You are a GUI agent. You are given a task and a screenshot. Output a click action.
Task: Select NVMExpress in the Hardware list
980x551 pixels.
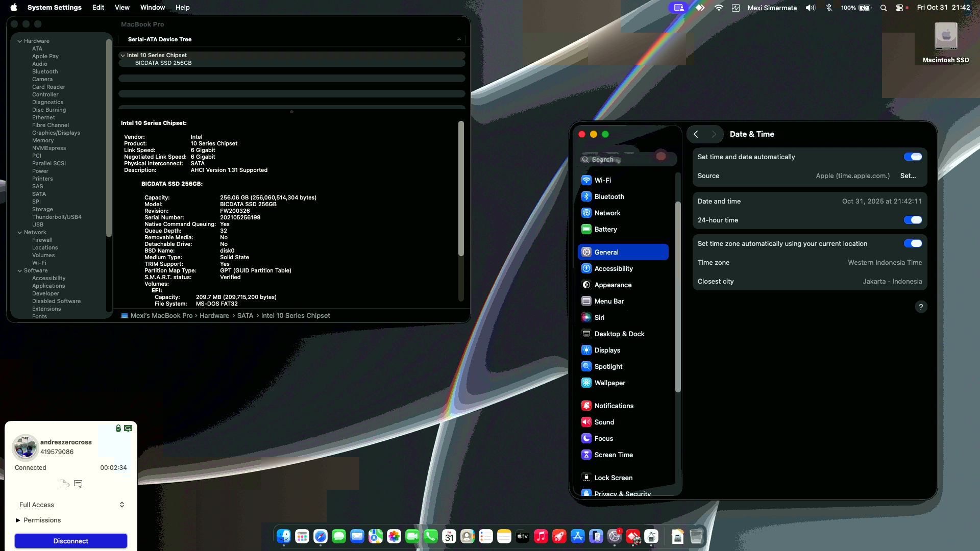pos(49,148)
